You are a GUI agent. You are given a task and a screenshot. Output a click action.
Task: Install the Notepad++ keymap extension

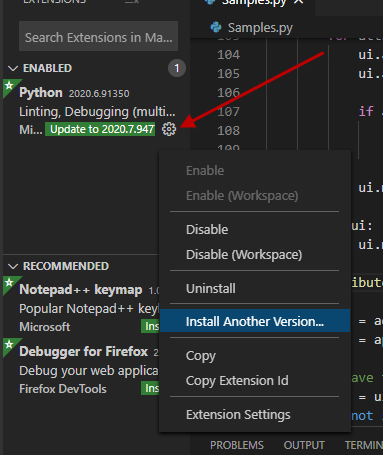(150, 326)
